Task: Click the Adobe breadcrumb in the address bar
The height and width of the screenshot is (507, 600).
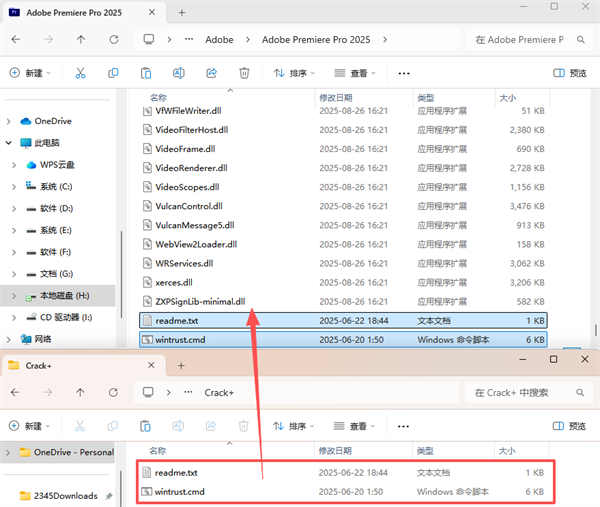Action: (x=219, y=39)
